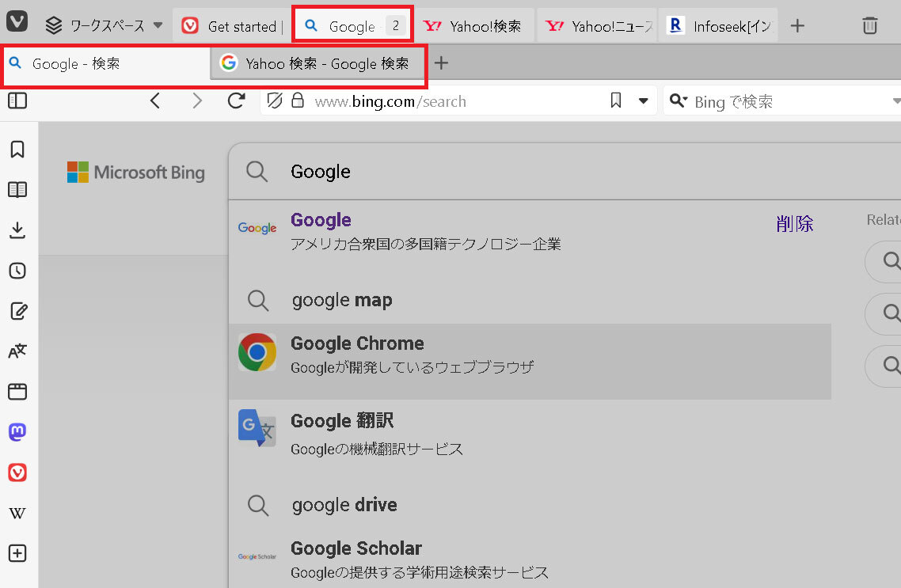Open the Reading List panel
Image resolution: width=901 pixels, height=588 pixels.
coord(17,190)
